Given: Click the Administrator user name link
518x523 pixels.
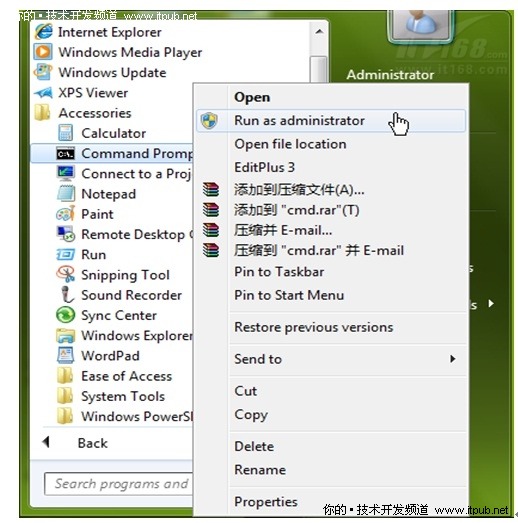Looking at the screenshot, I should coord(390,74).
